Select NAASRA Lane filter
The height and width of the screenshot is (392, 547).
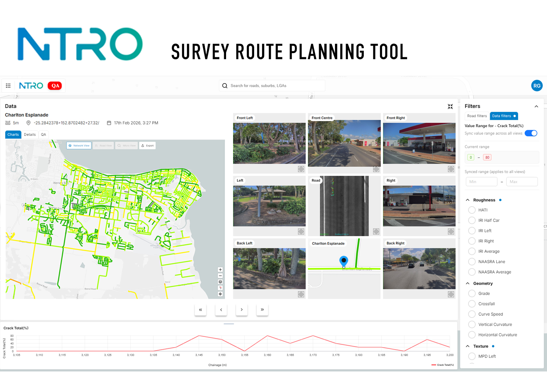pos(472,261)
